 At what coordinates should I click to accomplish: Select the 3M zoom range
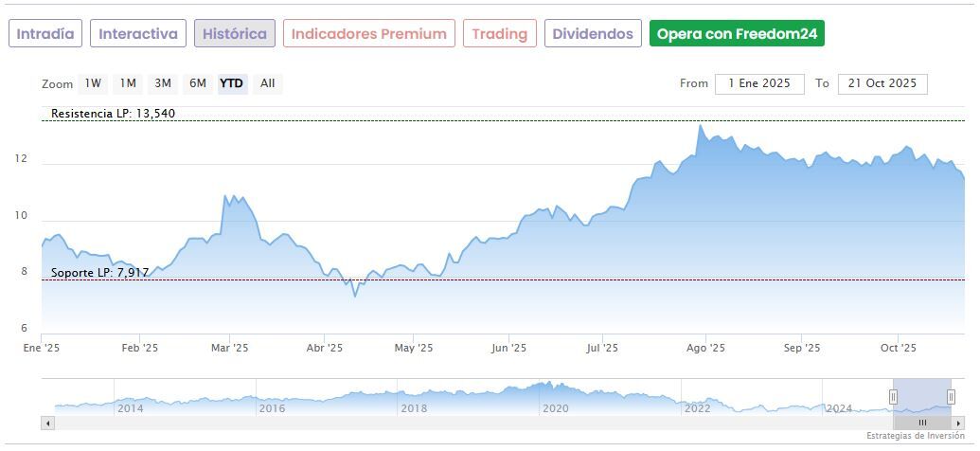click(x=163, y=83)
